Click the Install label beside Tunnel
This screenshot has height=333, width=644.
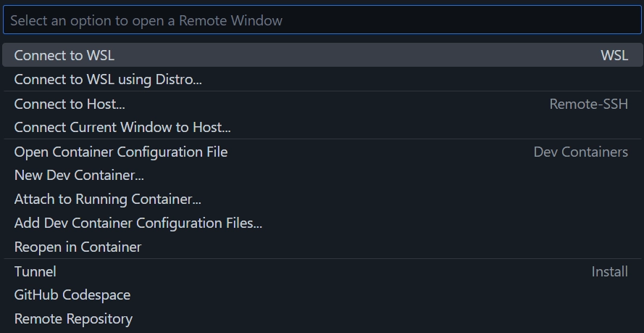[609, 271]
